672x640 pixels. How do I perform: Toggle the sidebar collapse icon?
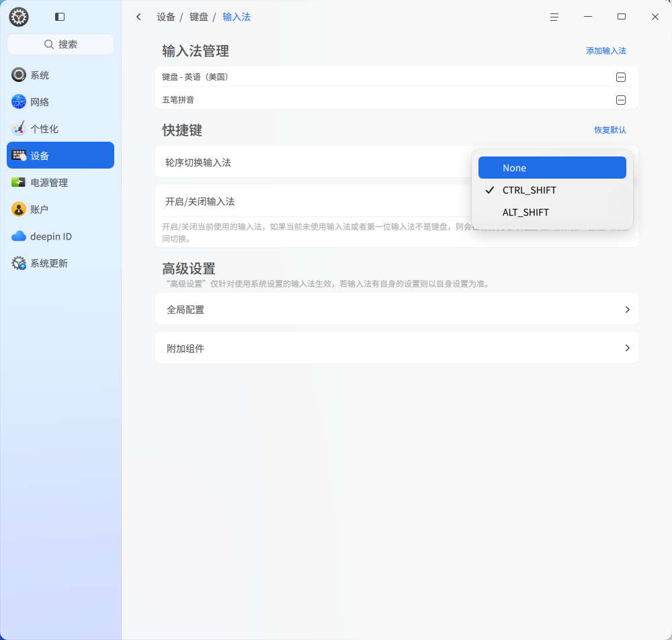point(60,17)
